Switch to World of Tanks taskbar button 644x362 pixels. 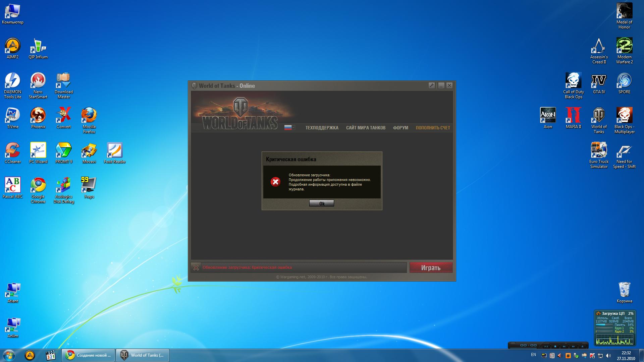[x=143, y=355]
